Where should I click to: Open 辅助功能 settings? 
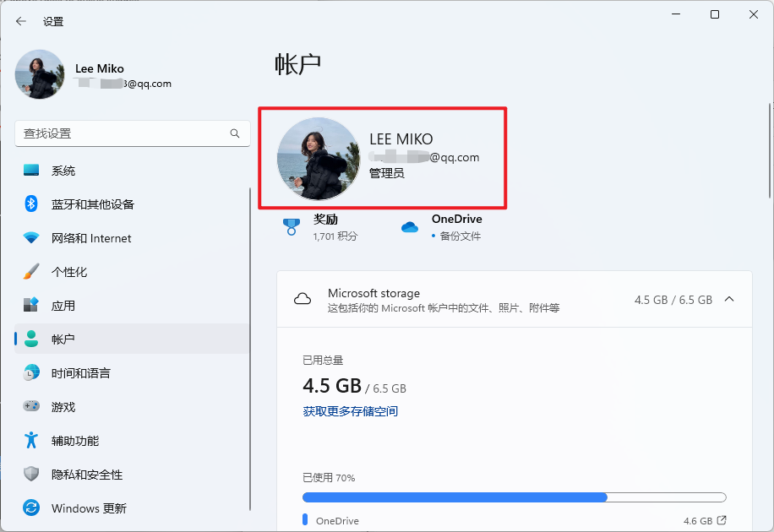[132, 440]
